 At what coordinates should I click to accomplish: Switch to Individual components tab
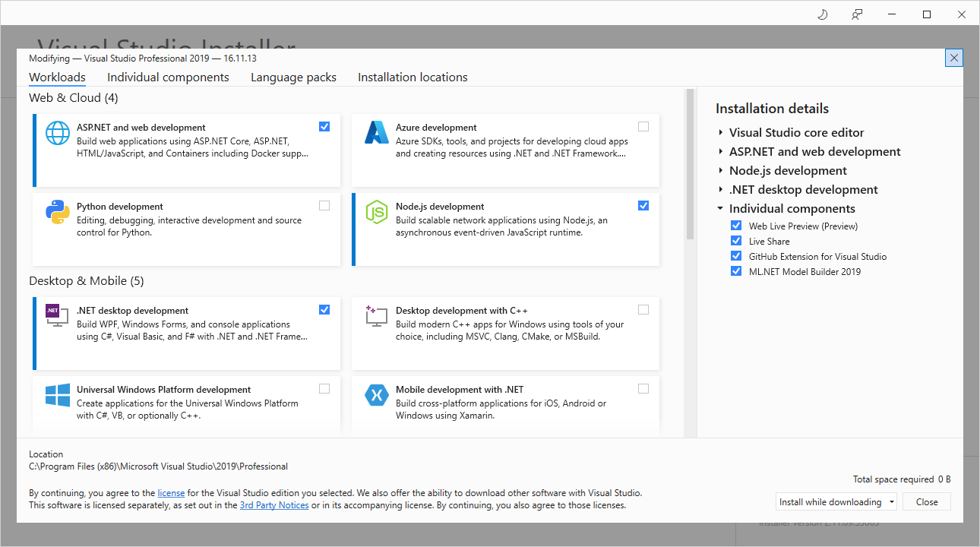coord(168,77)
